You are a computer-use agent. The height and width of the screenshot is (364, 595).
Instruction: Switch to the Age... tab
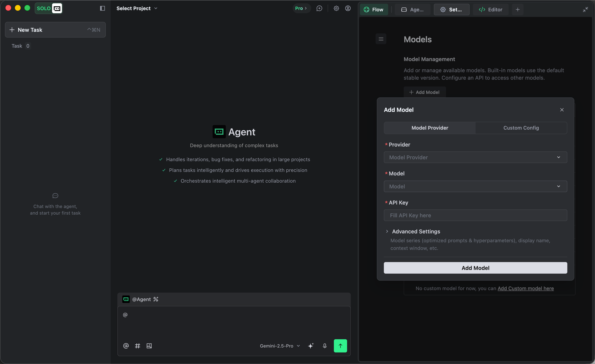[x=412, y=10]
